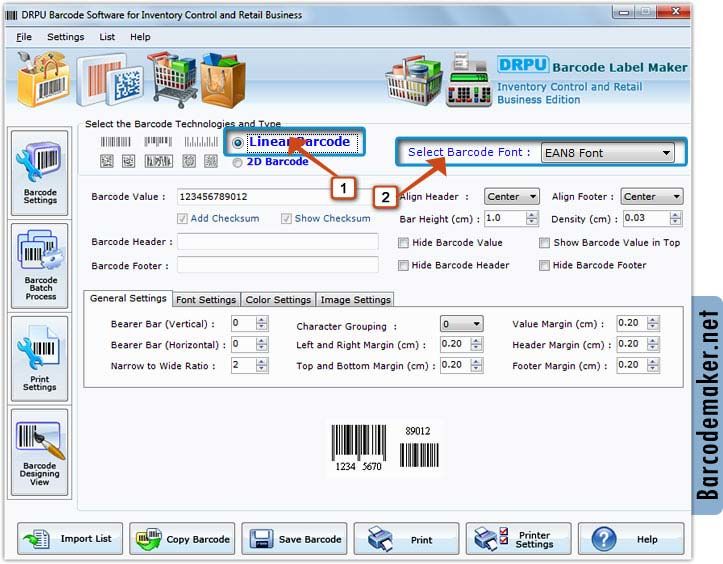
Task: Enable Show Barcode Value in Top
Action: [x=544, y=243]
